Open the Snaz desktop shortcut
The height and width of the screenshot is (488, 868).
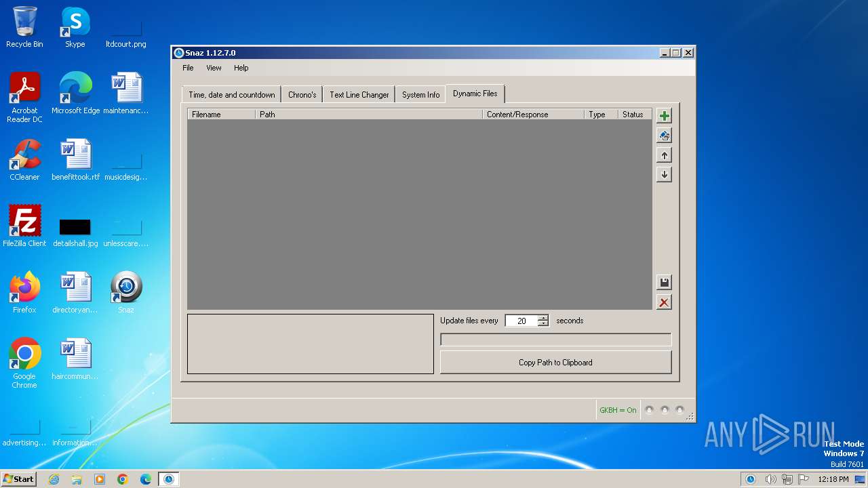(126, 293)
